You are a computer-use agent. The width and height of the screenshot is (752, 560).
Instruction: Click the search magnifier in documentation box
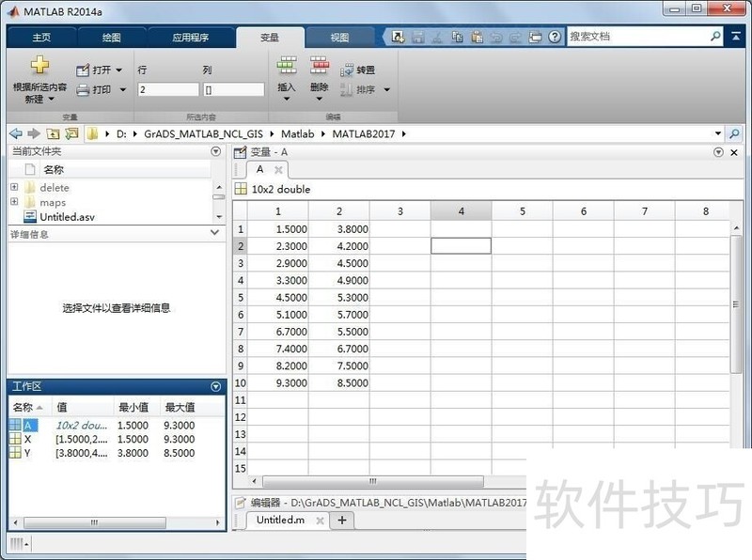[x=715, y=37]
